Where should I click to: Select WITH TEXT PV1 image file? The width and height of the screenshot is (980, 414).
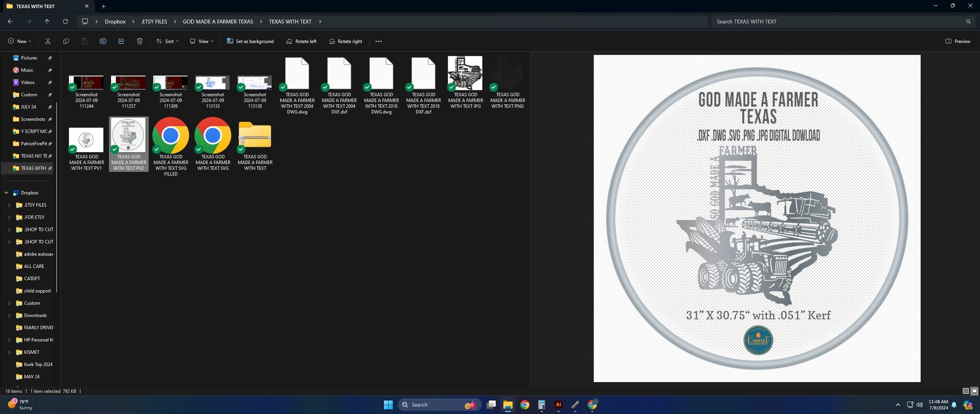86,149
